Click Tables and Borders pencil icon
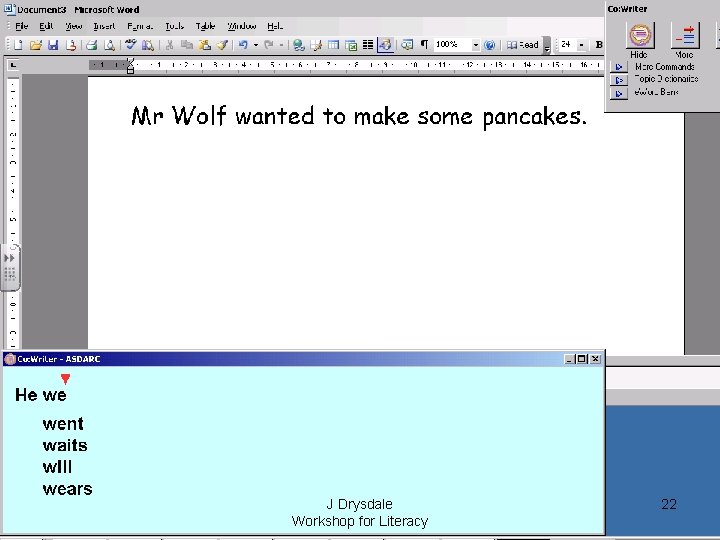Image resolution: width=720 pixels, height=540 pixels. tap(316, 45)
